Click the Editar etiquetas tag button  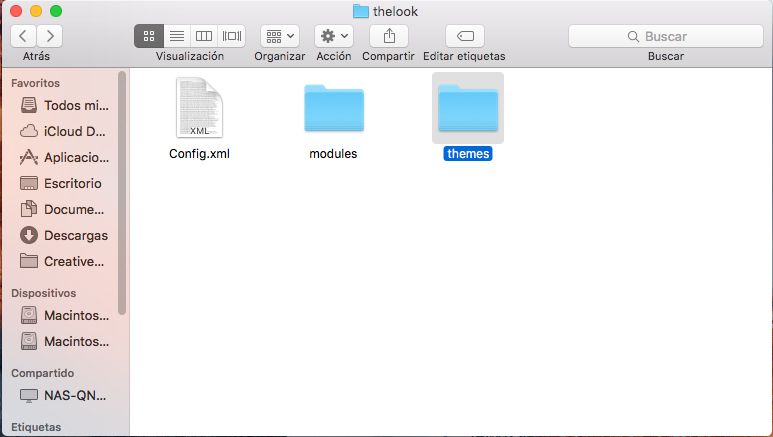coord(465,36)
